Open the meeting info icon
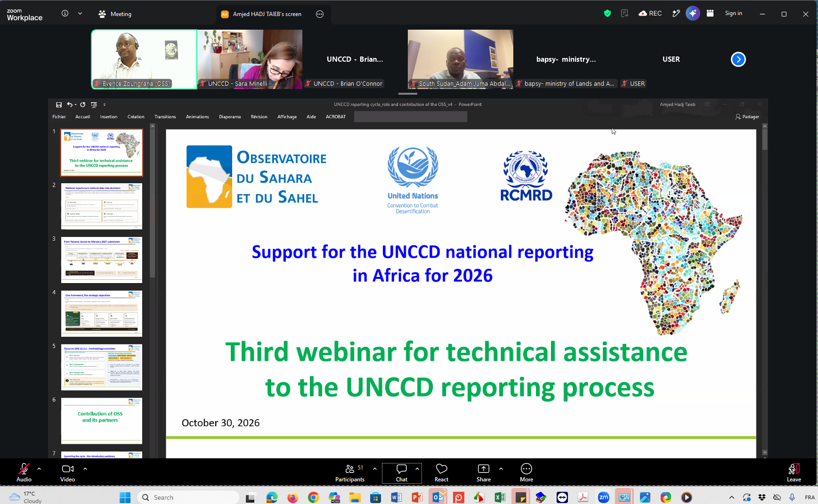The image size is (818, 504). point(65,14)
